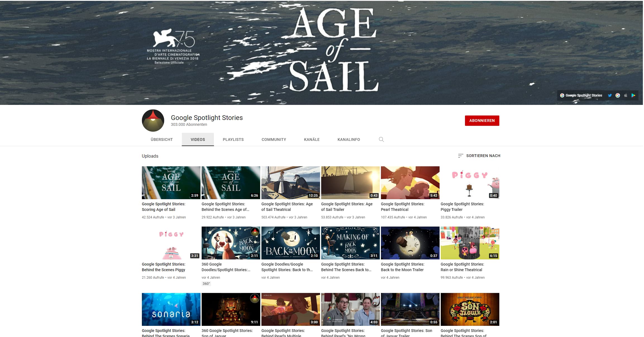644x337 pixels.
Task: Click the 99.963 Aufrufe view count text
Action: click(452, 278)
